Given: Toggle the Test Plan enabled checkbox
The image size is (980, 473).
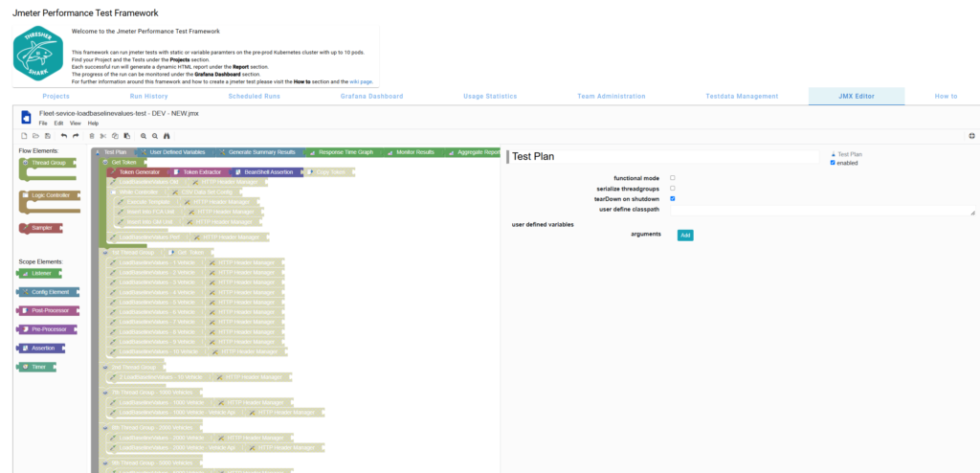Looking at the screenshot, I should click(833, 163).
